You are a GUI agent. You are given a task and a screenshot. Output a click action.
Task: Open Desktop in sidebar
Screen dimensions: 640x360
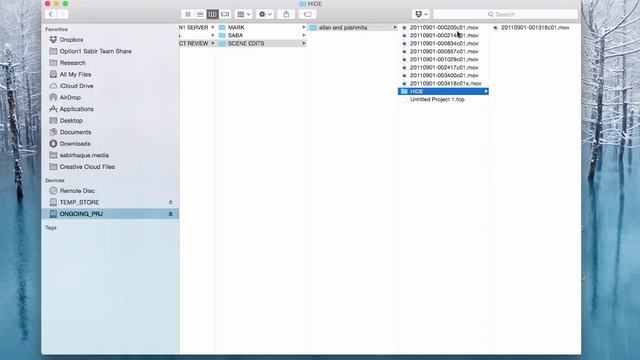pyautogui.click(x=71, y=120)
